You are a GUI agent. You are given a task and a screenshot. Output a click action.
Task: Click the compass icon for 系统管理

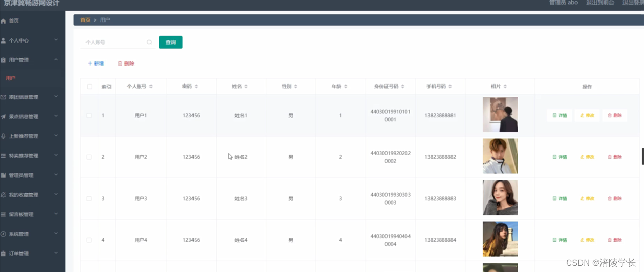click(x=4, y=234)
